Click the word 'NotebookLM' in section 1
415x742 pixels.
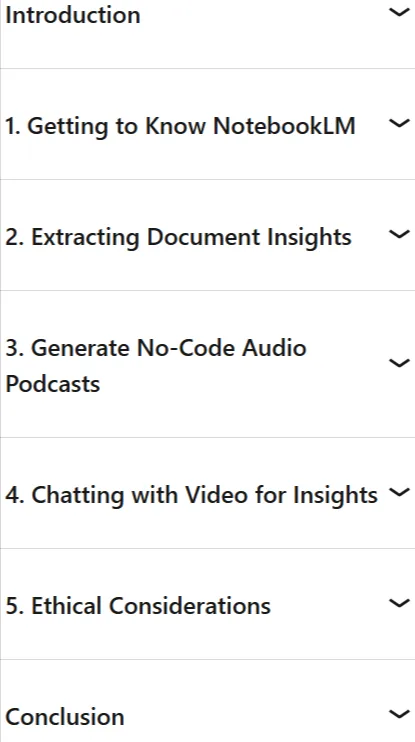coord(284,126)
